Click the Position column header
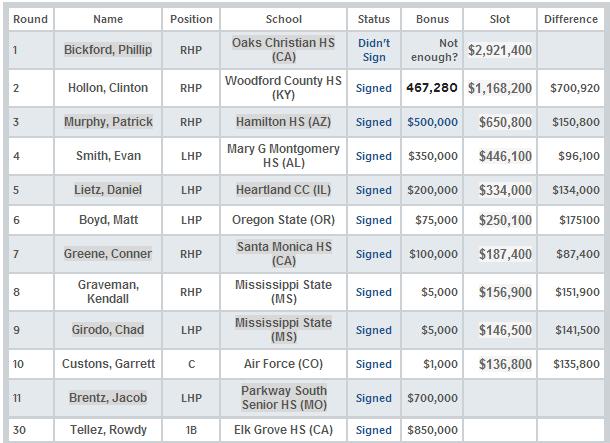 click(x=191, y=19)
